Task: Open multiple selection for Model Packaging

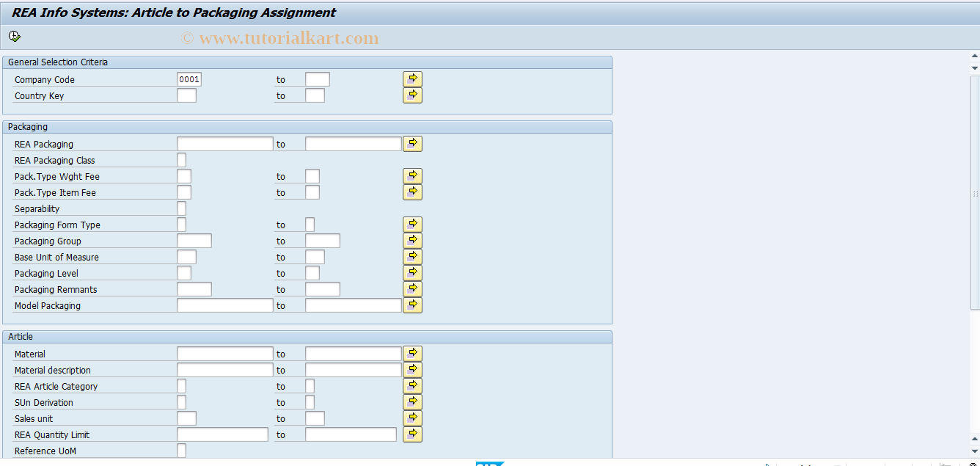Action: click(412, 305)
